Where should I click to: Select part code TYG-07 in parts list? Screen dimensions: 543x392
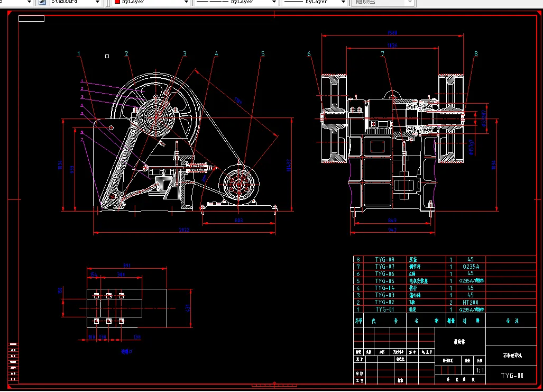click(x=385, y=267)
